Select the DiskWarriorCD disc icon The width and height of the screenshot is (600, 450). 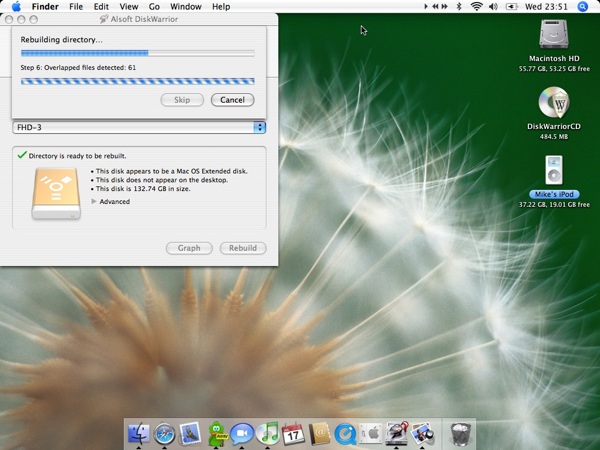553,104
